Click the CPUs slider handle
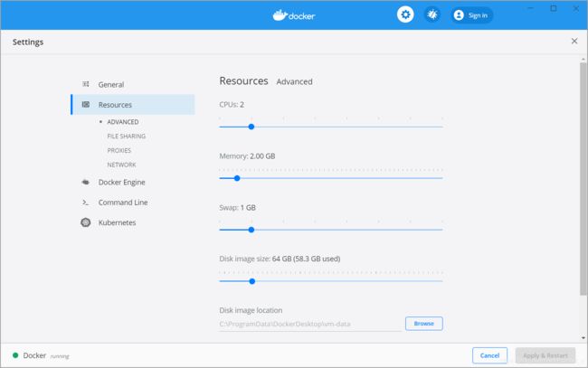The width and height of the screenshot is (588, 368). 251,127
